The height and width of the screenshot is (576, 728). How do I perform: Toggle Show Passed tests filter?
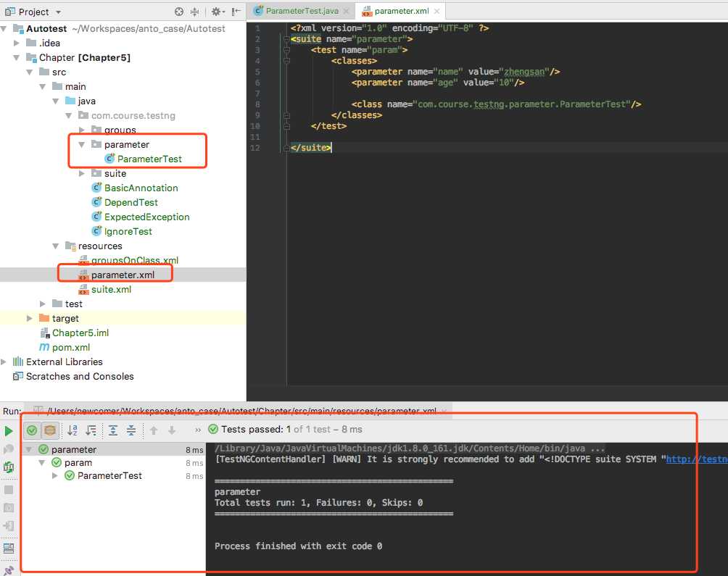(x=32, y=430)
